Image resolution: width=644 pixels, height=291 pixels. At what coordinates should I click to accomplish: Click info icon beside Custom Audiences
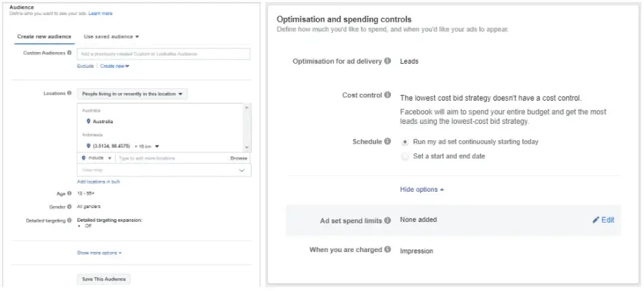(x=69, y=53)
